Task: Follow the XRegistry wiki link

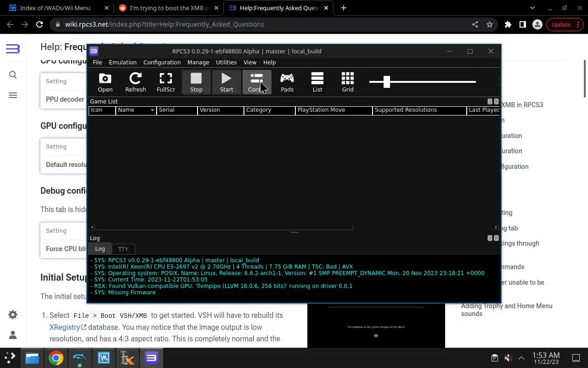Action: 68,327
